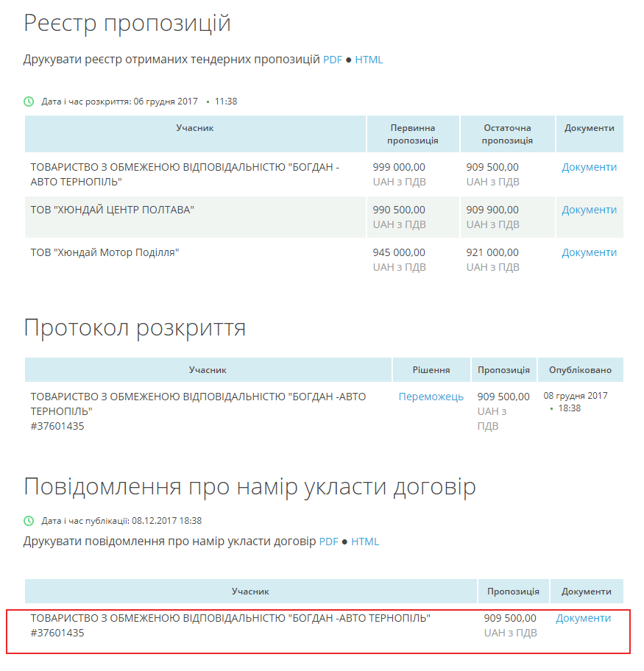Click the Повідомлення про намір укласти договір heading
The width and height of the screenshot is (644, 671).
(250, 487)
